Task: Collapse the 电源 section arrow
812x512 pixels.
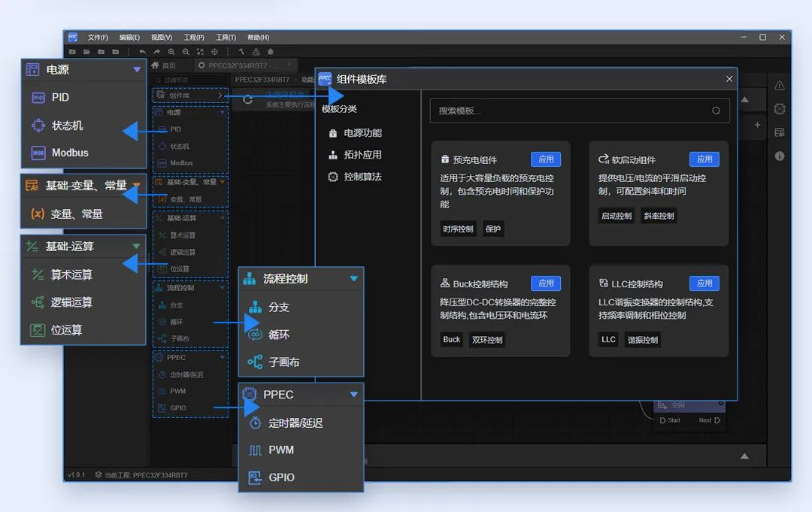Action: 137,69
